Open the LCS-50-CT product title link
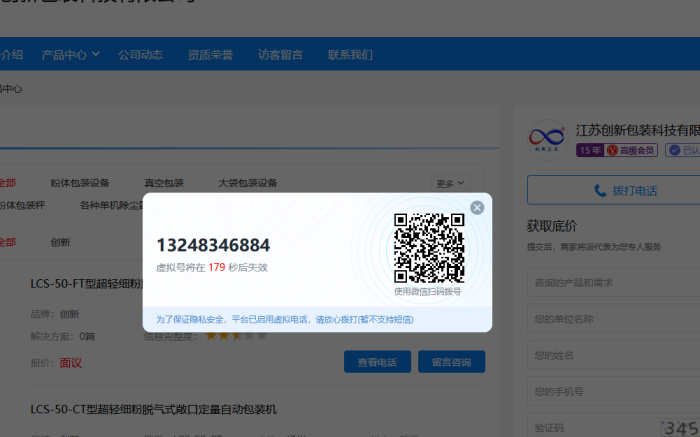700x437 pixels. click(153, 409)
